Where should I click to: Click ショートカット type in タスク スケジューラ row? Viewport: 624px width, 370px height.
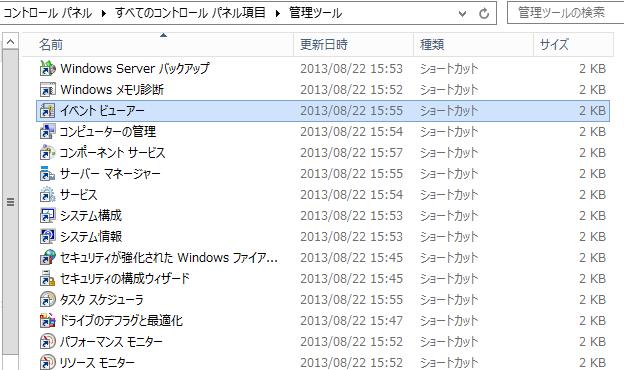[x=449, y=300]
